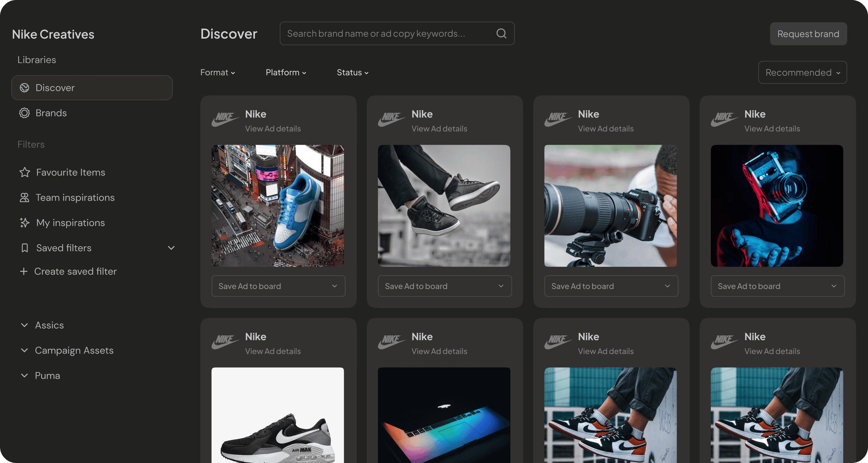Click the Libraries section label

[37, 60]
